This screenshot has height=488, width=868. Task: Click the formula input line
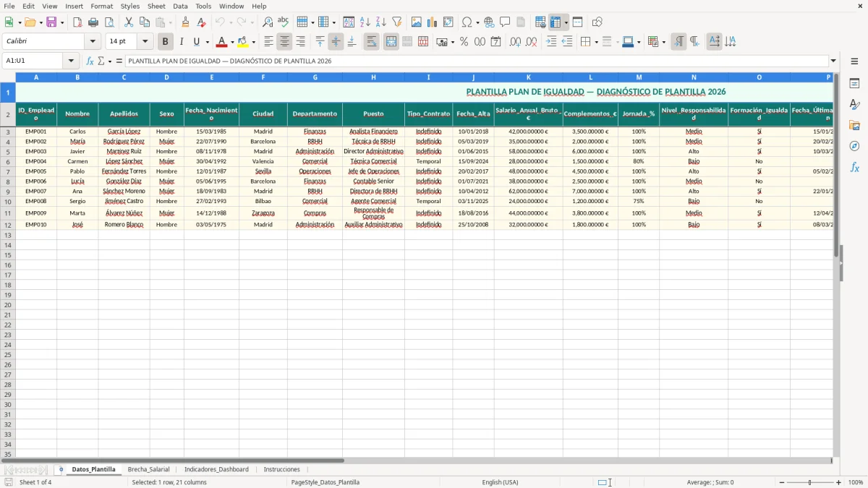pyautogui.click(x=477, y=61)
